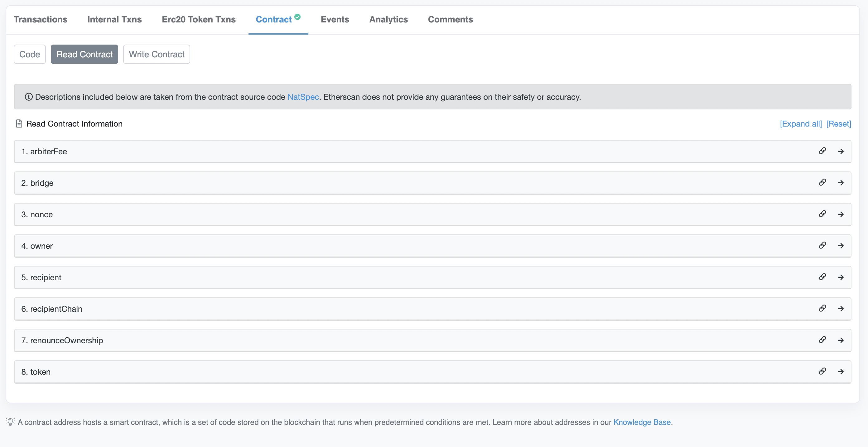Open the Analytics tab

[x=388, y=20]
